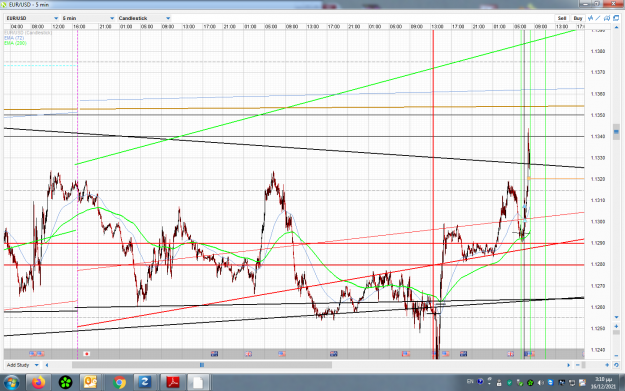Click the network tray icon
Screen dimensions: 625x391
pyautogui.click(x=572, y=383)
